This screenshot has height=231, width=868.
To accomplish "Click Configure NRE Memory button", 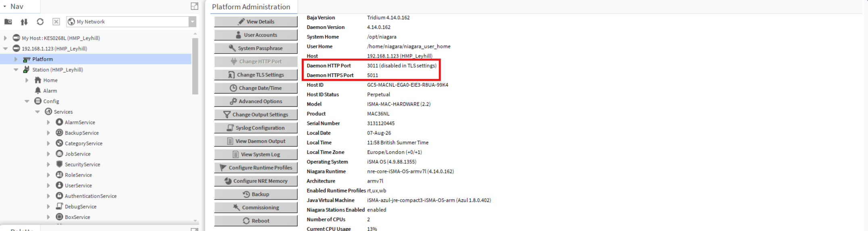I will (256, 181).
